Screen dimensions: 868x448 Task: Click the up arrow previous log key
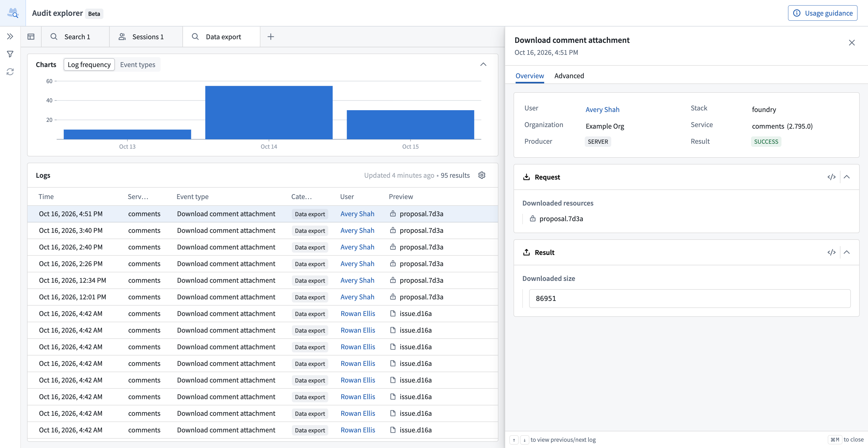(514, 440)
